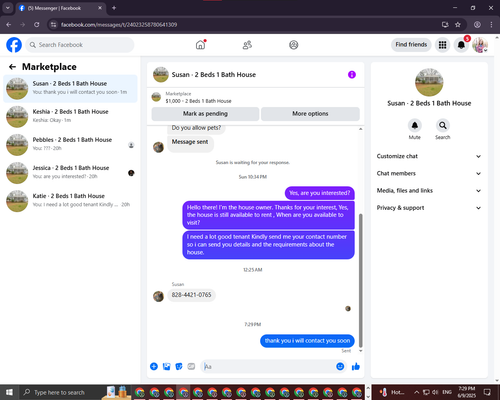Image resolution: width=500 pixels, height=400 pixels.
Task: Show hidden system tray icons chevron
Action: coord(417,392)
